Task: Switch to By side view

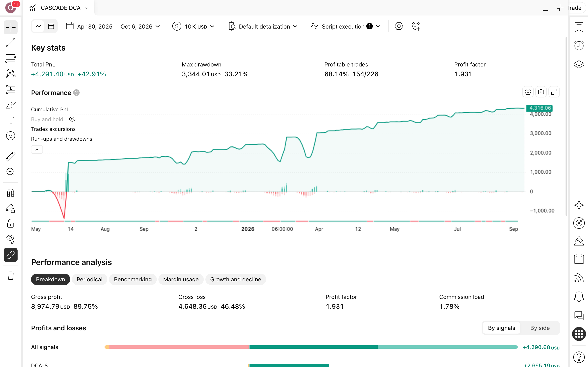Action: coord(540,328)
